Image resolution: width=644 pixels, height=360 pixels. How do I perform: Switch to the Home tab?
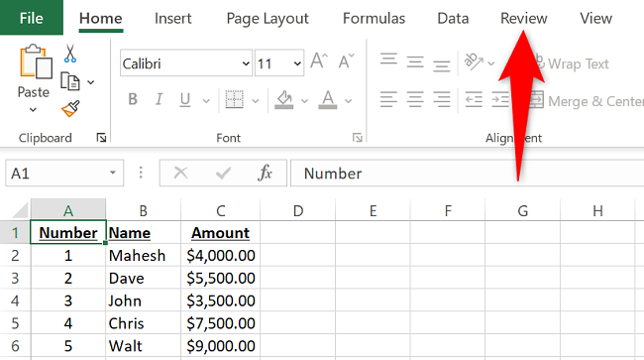101,18
